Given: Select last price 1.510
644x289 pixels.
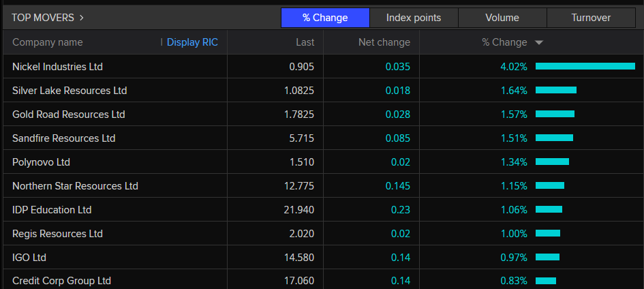Looking at the screenshot, I should tap(302, 162).
